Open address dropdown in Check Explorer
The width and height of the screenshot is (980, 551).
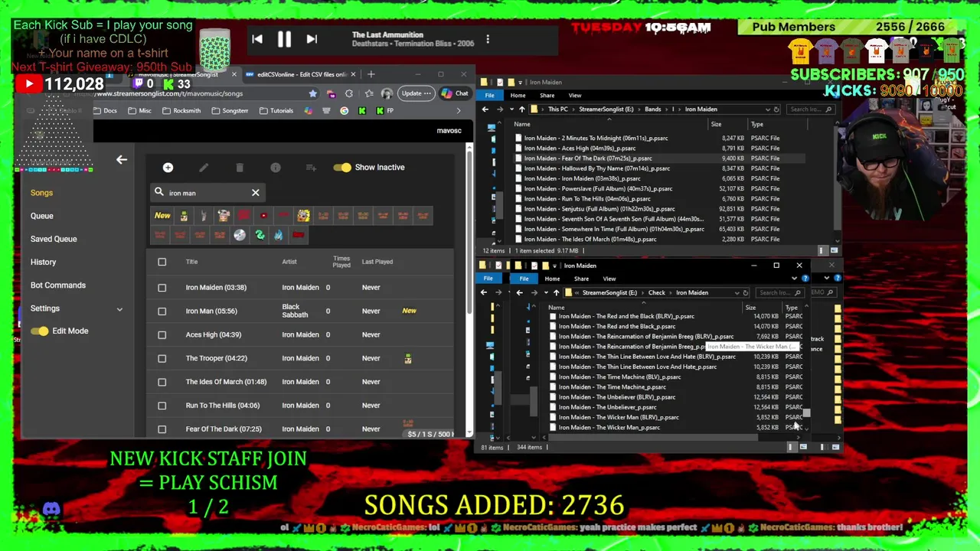(x=737, y=292)
